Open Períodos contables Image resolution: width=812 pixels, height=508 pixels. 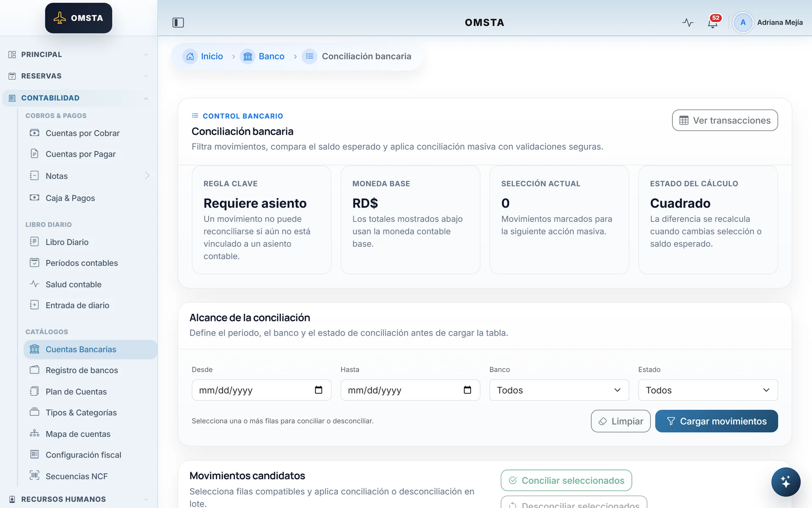82,263
